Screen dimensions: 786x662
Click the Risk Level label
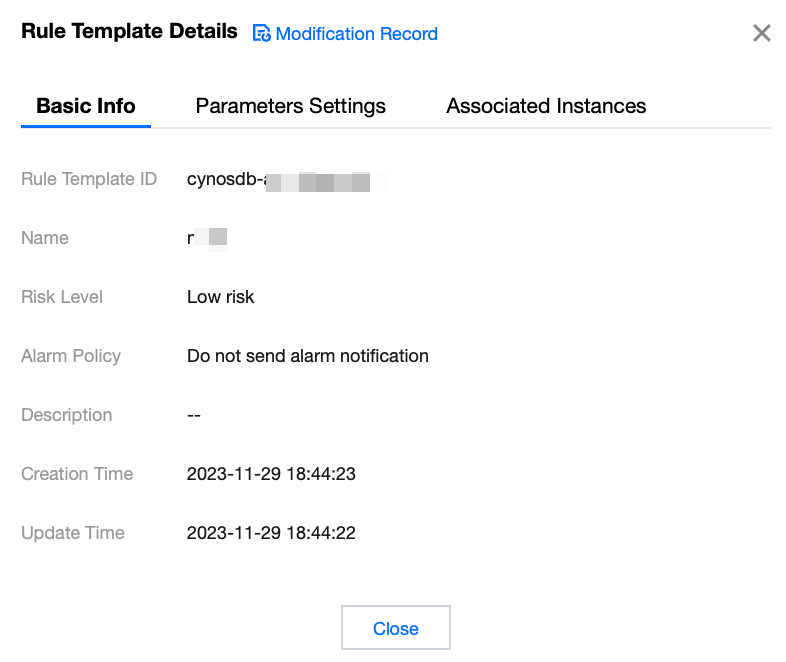click(62, 297)
